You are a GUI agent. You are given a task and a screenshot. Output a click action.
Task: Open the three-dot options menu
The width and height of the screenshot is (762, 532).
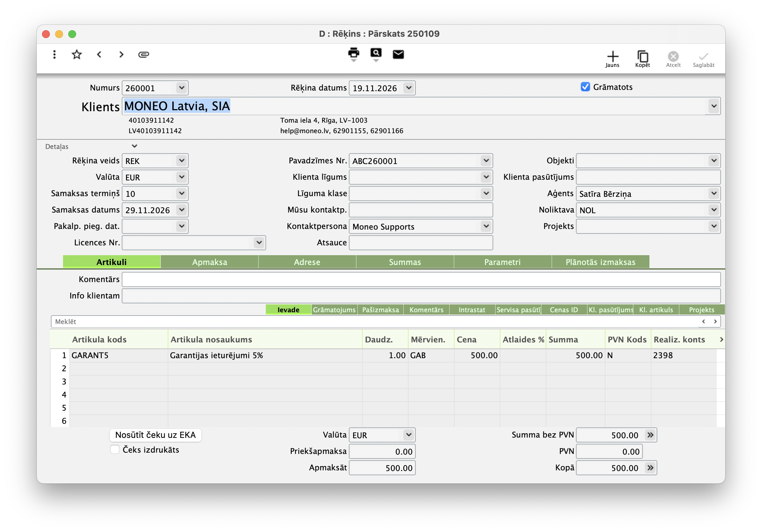pyautogui.click(x=54, y=54)
